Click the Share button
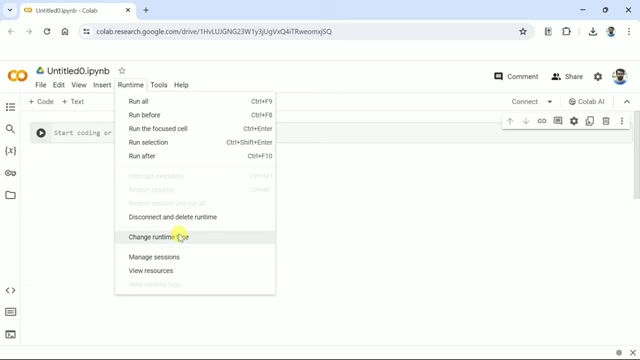 (567, 76)
